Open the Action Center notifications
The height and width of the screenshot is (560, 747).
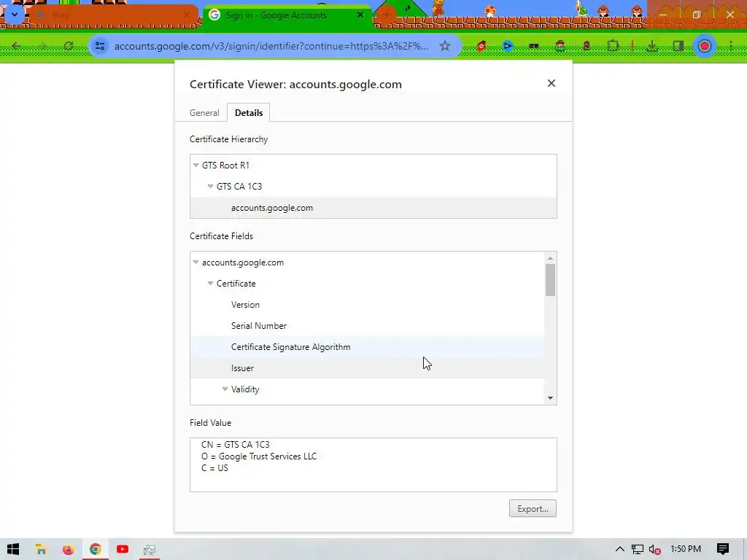[723, 549]
